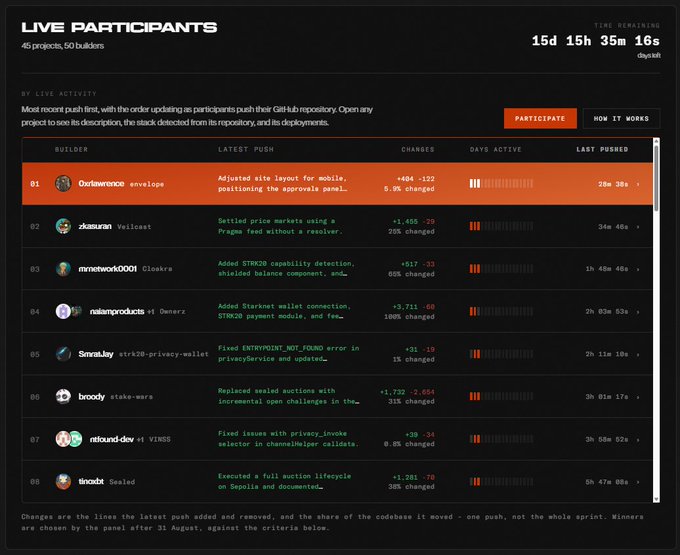Click the LIVE PARTICIPANTS heading
The height and width of the screenshot is (555, 680).
click(119, 27)
